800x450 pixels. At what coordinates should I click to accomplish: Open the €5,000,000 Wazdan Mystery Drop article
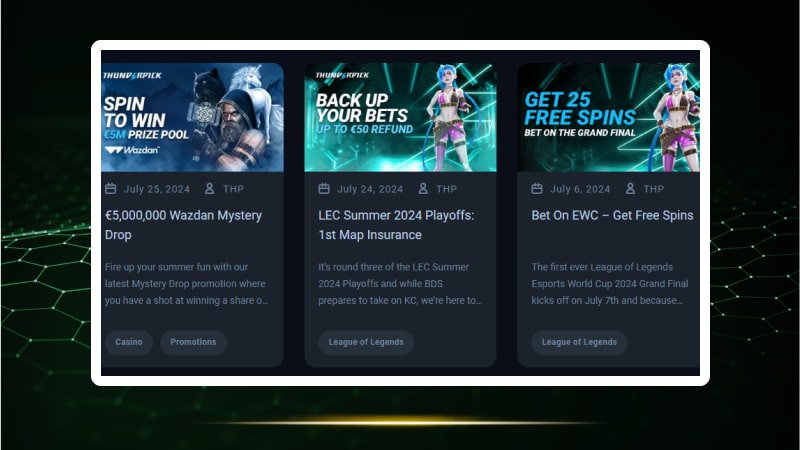[183, 225]
